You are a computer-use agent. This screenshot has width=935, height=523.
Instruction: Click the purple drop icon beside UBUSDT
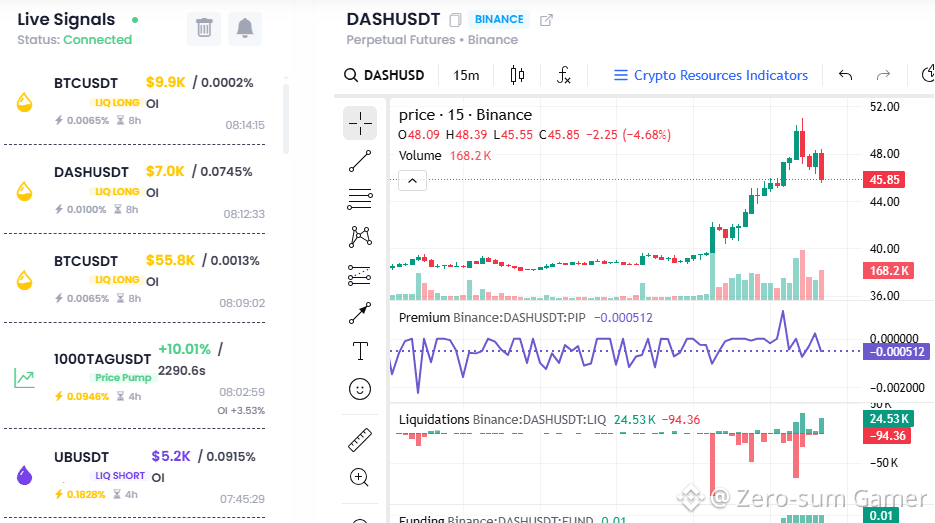click(x=24, y=476)
